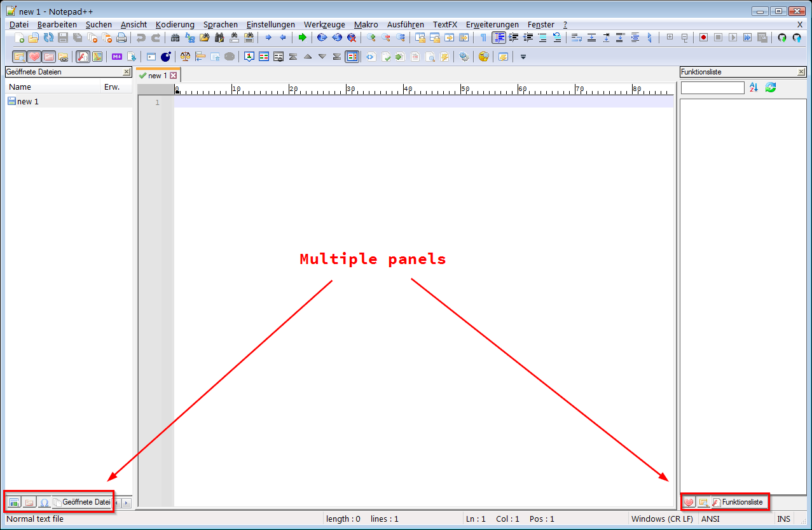Create a new document with the toolbar icon
The width and height of the screenshot is (812, 530).
point(19,38)
